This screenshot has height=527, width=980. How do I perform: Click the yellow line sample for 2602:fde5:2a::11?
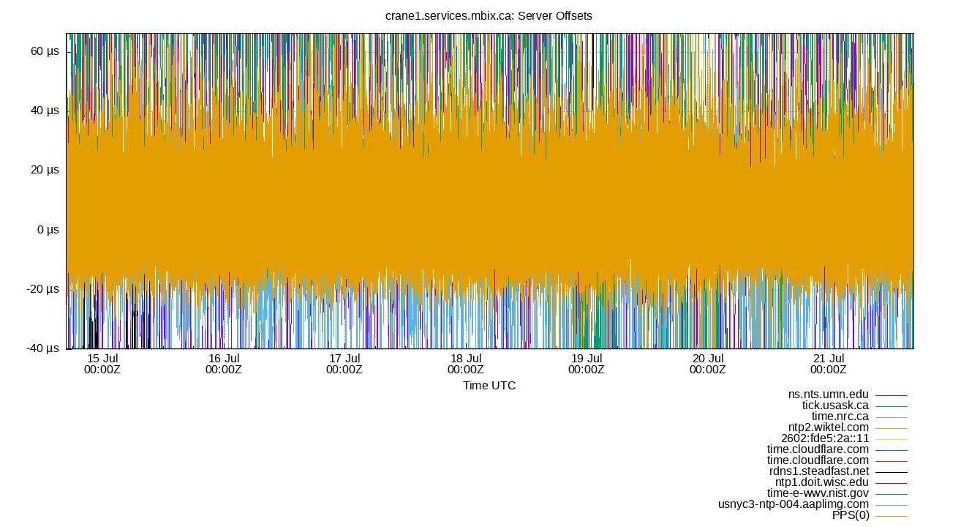pyautogui.click(x=891, y=439)
